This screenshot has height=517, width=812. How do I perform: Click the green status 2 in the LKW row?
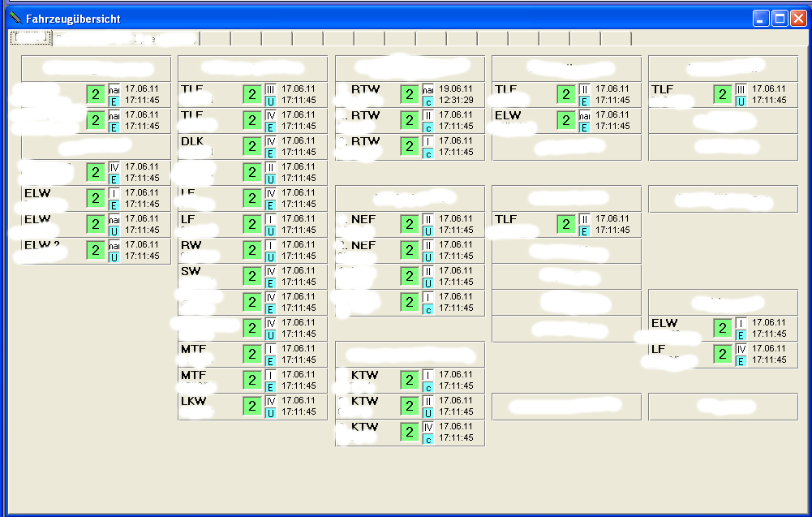(252, 406)
